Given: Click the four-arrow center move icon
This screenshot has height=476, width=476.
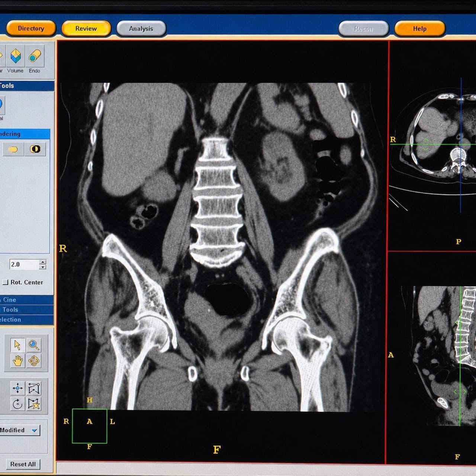Looking at the screenshot, I should [17, 389].
